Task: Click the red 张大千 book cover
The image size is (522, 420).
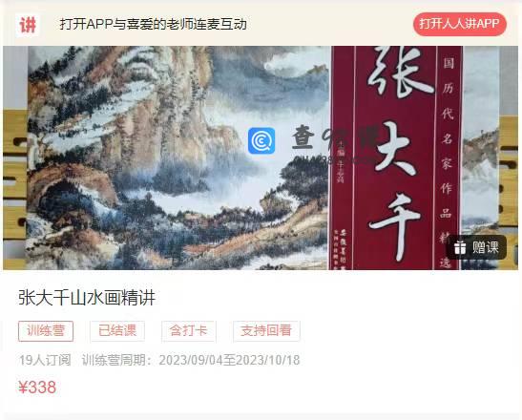Action: click(396, 157)
